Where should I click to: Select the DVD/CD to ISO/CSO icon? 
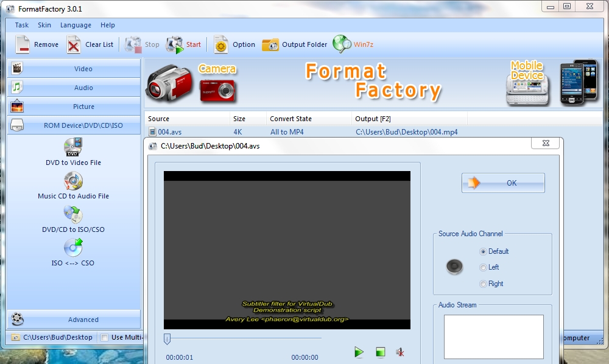(73, 214)
